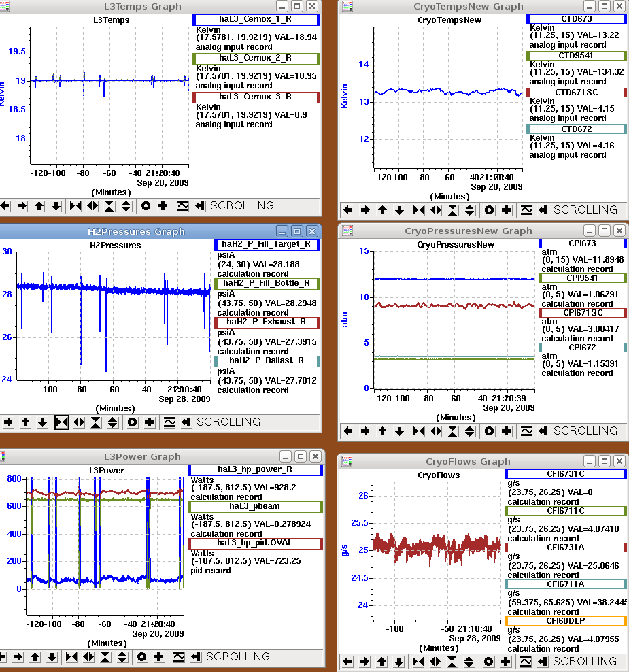Select the haL3_pbeam green legend box
629x672 pixels.
click(x=256, y=507)
